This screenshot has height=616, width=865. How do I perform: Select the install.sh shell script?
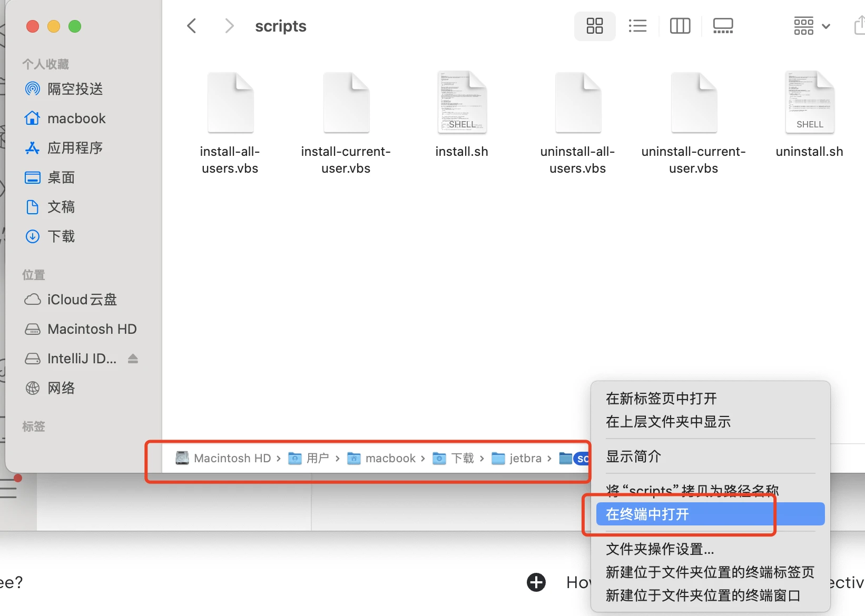[462, 102]
